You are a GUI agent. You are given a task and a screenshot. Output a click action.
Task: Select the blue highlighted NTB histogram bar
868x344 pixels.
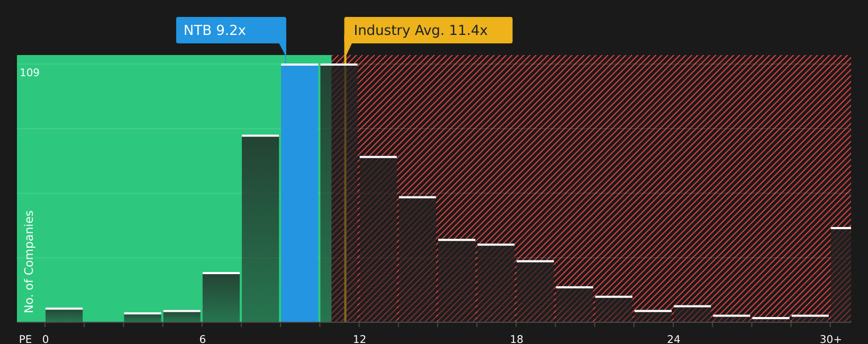(300, 193)
